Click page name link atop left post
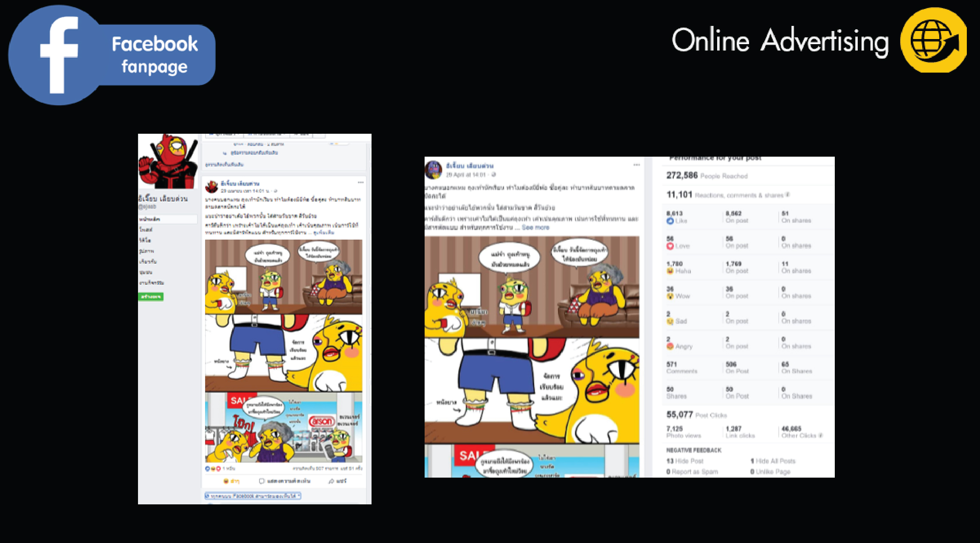 [240, 183]
